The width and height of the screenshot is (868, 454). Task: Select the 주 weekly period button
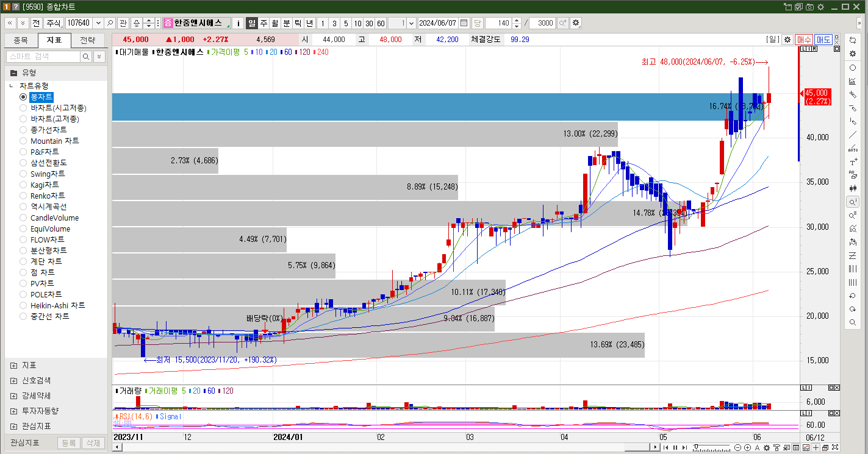point(264,23)
